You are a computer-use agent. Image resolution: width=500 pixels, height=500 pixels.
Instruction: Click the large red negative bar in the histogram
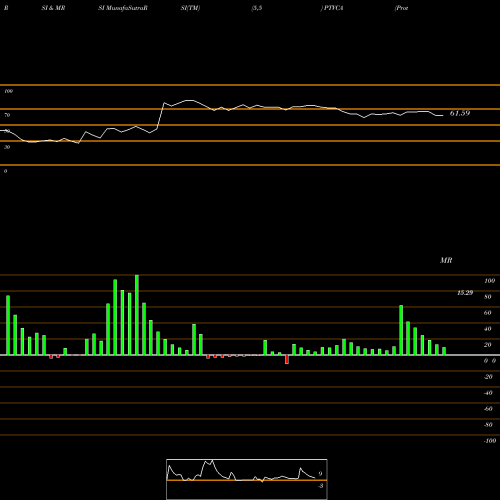coord(287,359)
